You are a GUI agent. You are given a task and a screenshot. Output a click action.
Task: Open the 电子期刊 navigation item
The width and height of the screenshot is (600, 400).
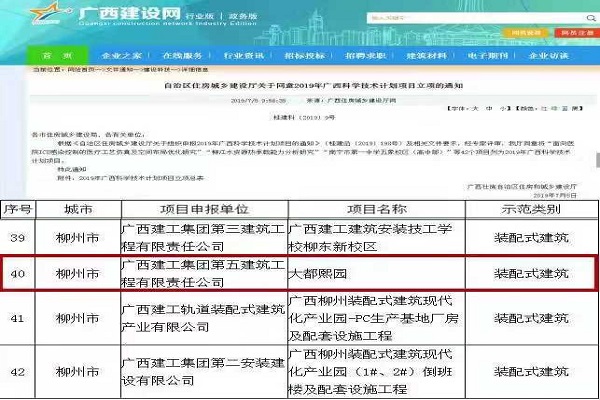[488, 56]
